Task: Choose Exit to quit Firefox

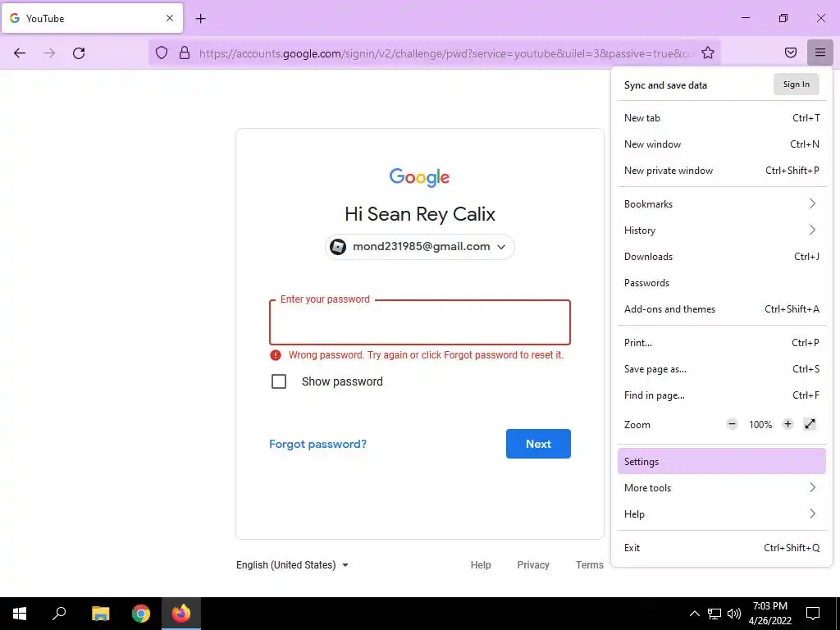Action: tap(722, 547)
